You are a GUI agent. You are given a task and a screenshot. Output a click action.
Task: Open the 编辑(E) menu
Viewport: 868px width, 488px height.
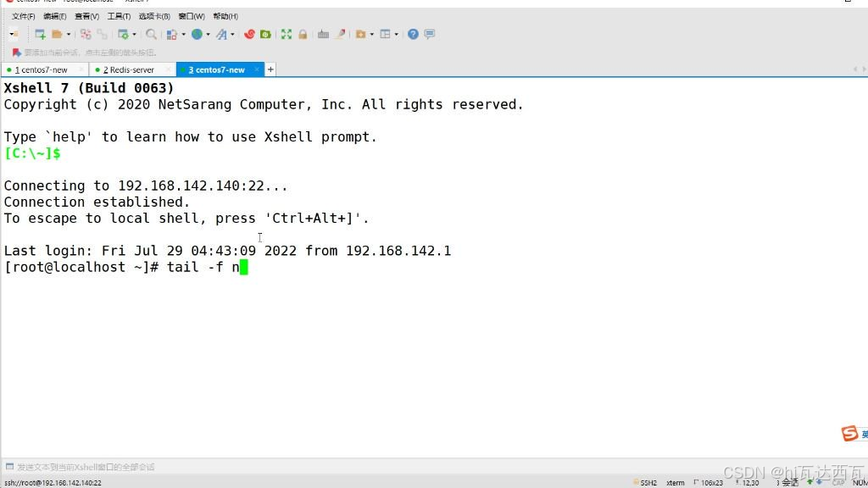coord(55,17)
